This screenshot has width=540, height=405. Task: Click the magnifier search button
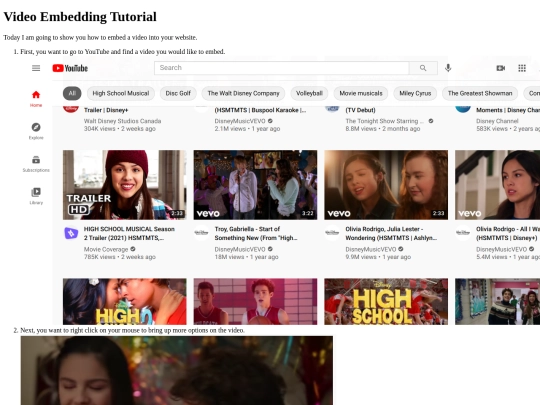coord(423,68)
